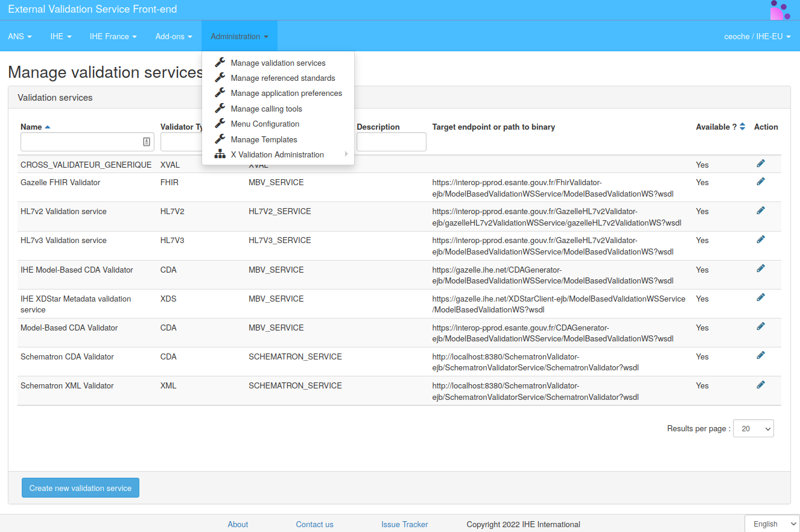Click the Gazelle dots logo top right

pyautogui.click(x=780, y=10)
